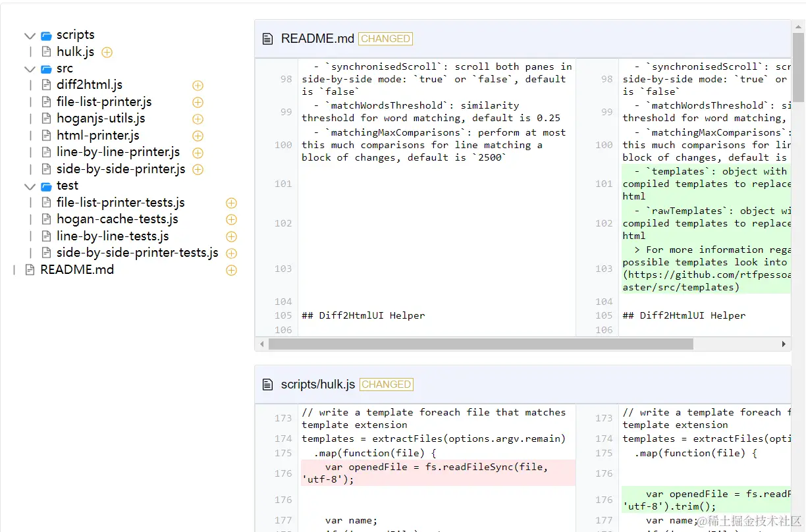Open hulk.js in the file tree
Screen dimensions: 806x532
75,52
